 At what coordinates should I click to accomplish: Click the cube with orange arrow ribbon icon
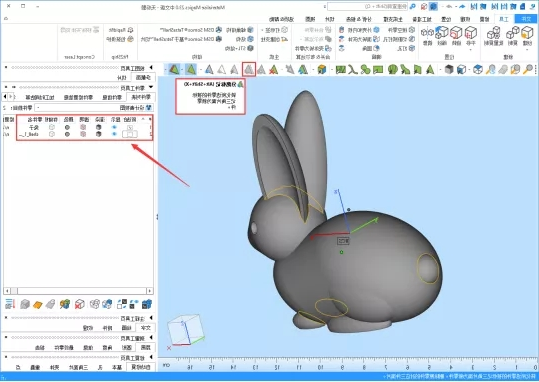[527, 33]
